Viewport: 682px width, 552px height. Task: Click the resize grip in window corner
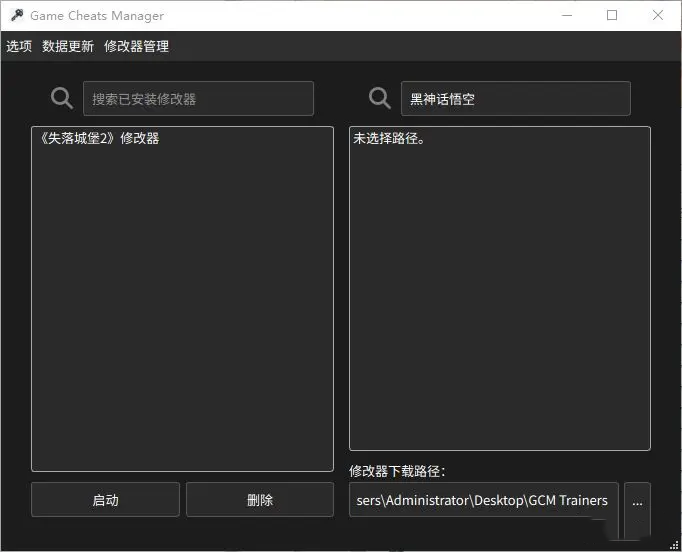(x=675, y=545)
